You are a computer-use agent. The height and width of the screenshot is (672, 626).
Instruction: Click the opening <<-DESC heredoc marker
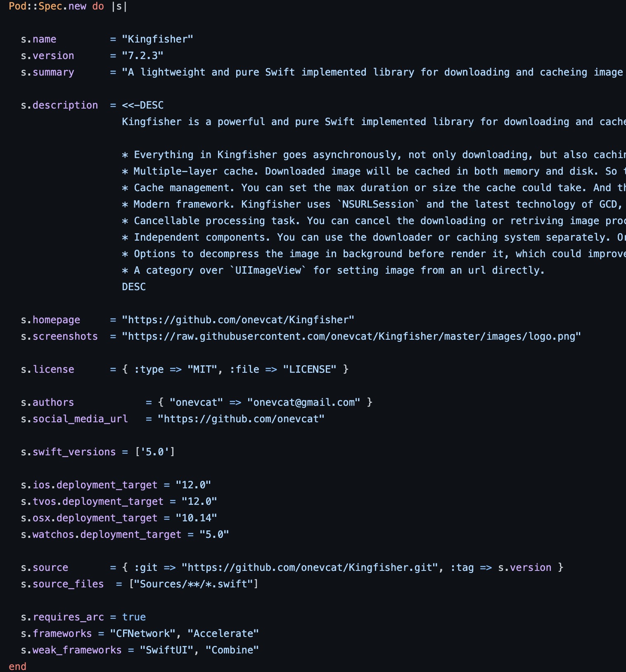[x=142, y=105]
